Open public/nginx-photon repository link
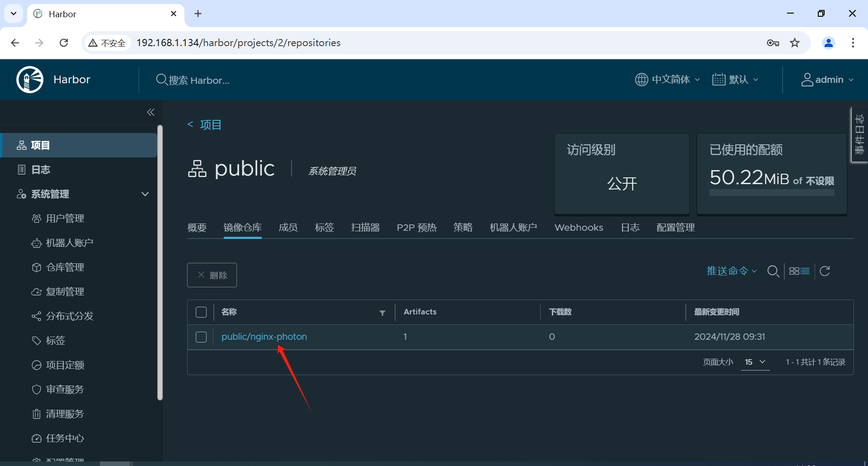The image size is (868, 466). pos(264,337)
